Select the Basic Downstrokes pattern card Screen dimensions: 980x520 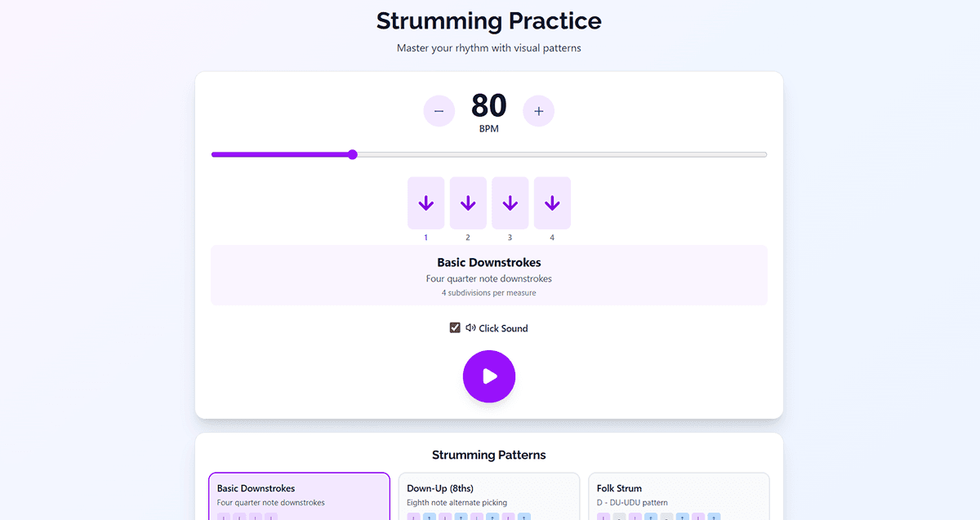point(299,496)
